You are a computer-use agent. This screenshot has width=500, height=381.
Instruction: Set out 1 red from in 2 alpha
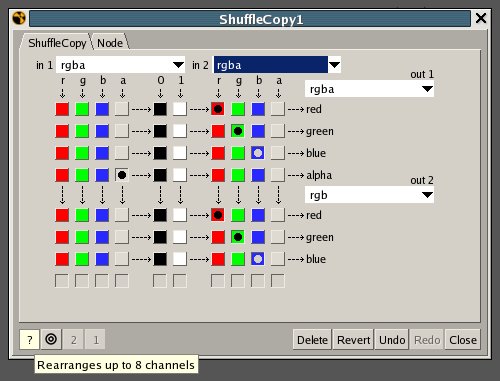[278, 109]
